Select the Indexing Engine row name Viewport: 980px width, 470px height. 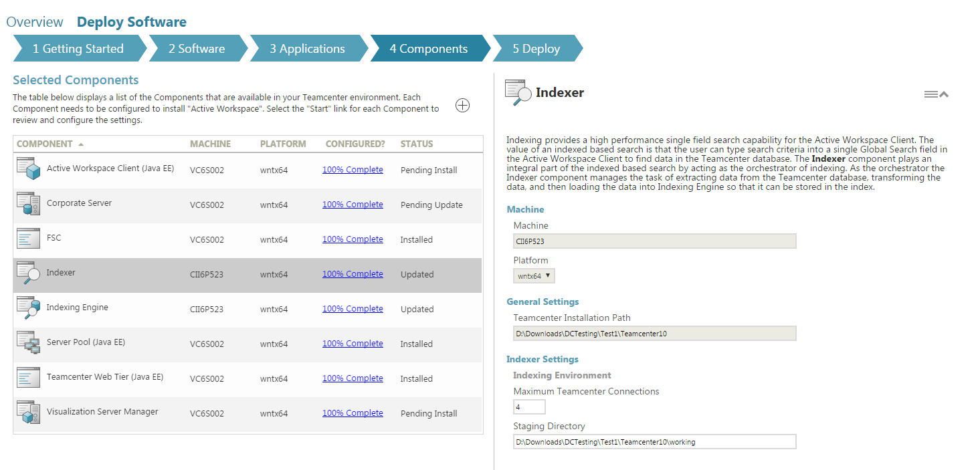click(77, 308)
